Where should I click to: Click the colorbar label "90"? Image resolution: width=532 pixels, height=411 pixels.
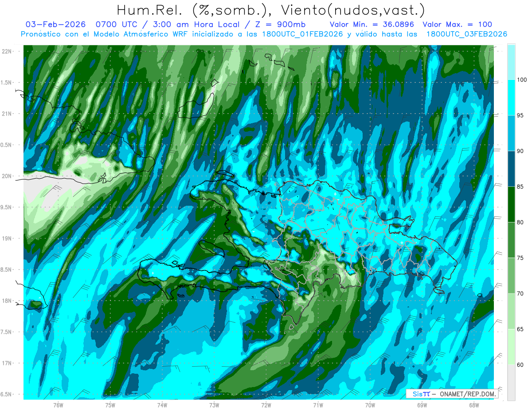[x=520, y=151]
